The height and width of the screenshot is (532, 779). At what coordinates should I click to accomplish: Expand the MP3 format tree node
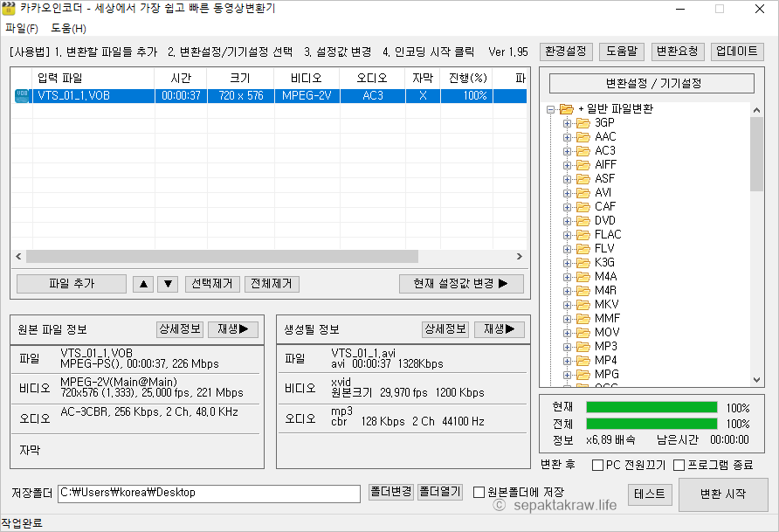point(568,346)
